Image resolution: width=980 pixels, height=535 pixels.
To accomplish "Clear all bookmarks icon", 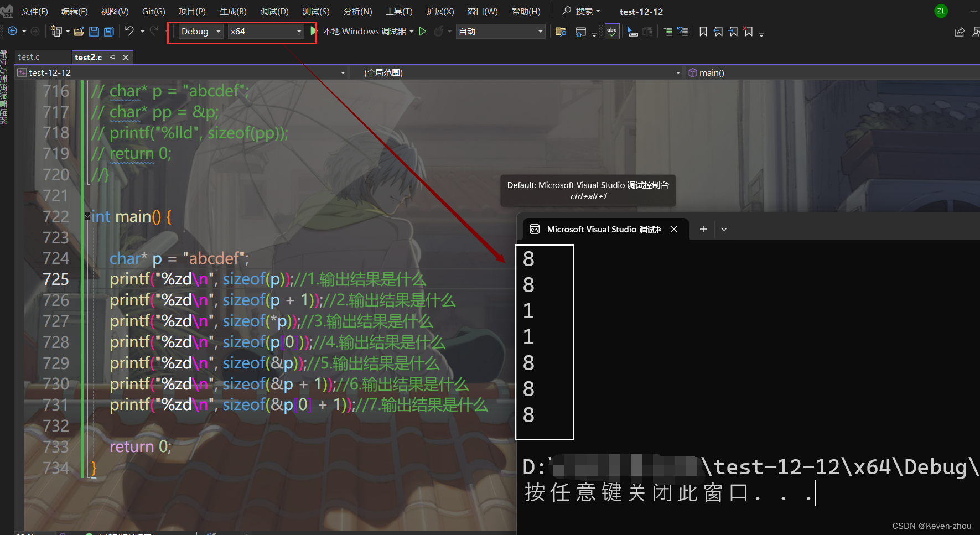I will coord(748,32).
